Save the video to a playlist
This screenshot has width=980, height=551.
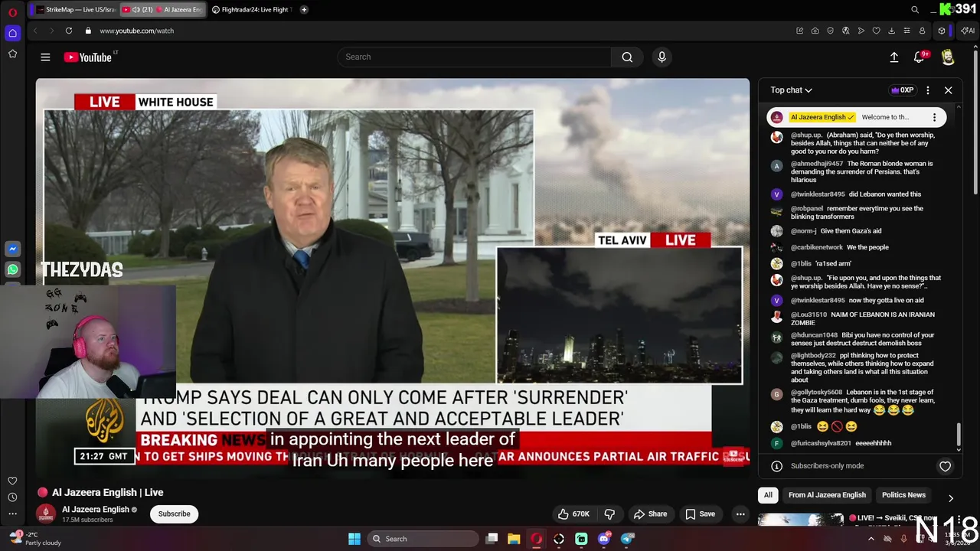tap(700, 514)
